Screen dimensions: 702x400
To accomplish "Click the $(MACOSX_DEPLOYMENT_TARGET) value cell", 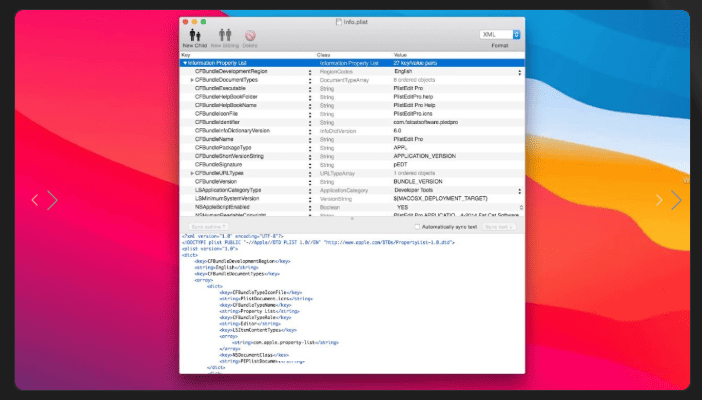I will point(441,199).
